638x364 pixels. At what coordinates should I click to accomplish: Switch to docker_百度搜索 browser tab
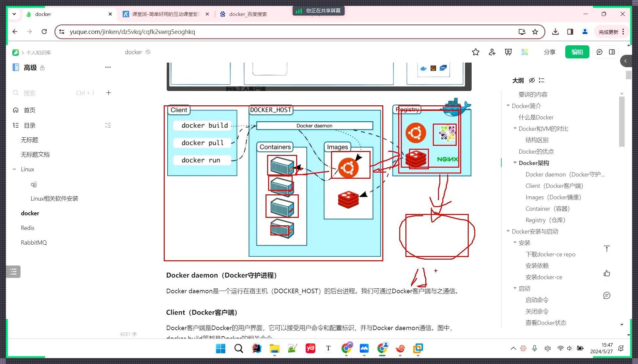coord(248,14)
